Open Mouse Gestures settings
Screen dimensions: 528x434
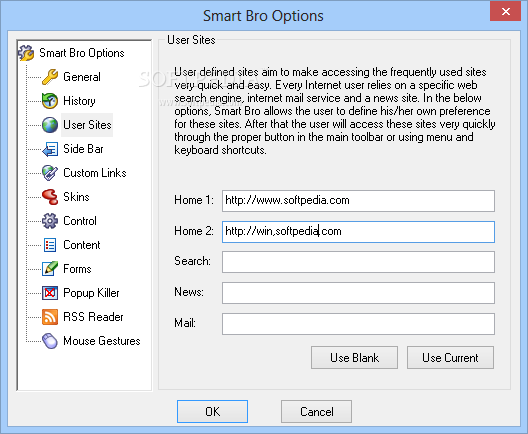pyautogui.click(x=102, y=341)
